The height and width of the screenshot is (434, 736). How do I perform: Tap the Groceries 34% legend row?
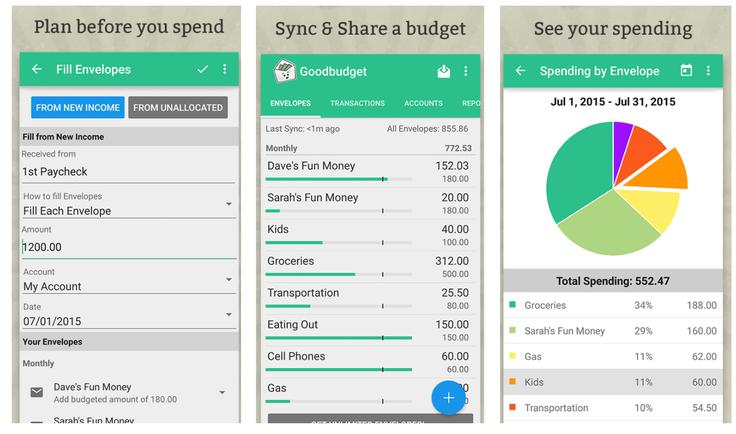(613, 305)
